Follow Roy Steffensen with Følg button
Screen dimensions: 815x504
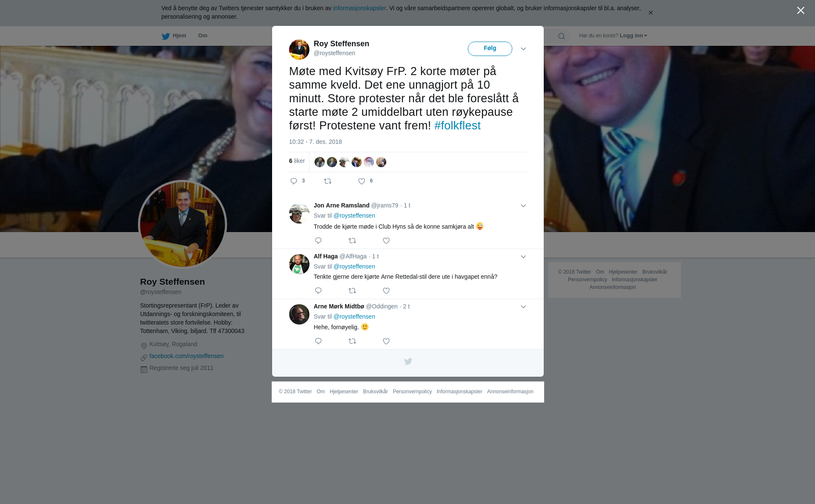490,49
